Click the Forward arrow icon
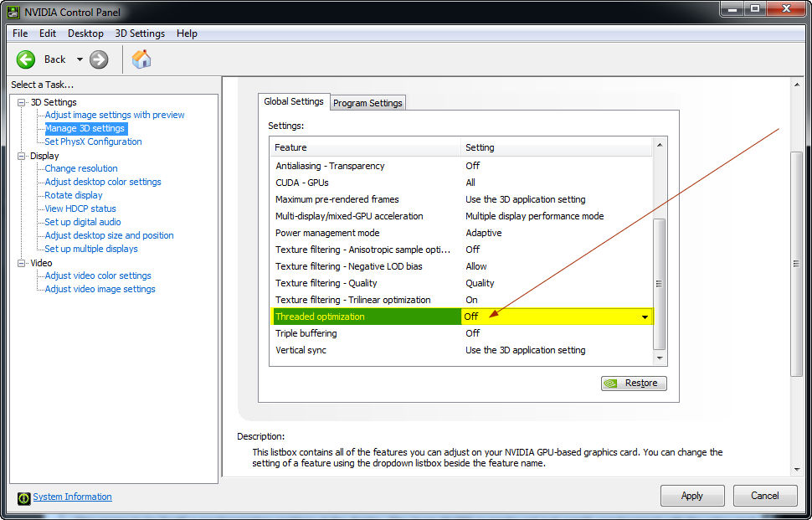 click(x=99, y=59)
